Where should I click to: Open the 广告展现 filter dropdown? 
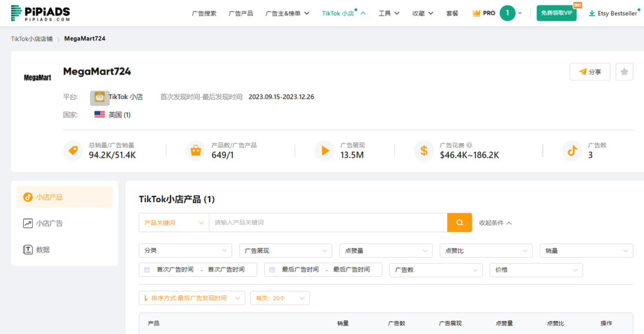click(286, 250)
